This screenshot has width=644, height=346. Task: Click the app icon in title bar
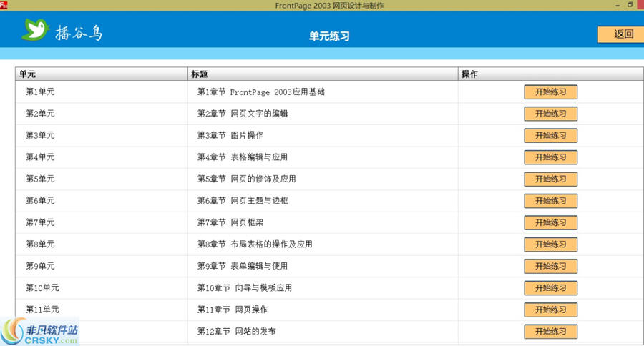point(4,5)
